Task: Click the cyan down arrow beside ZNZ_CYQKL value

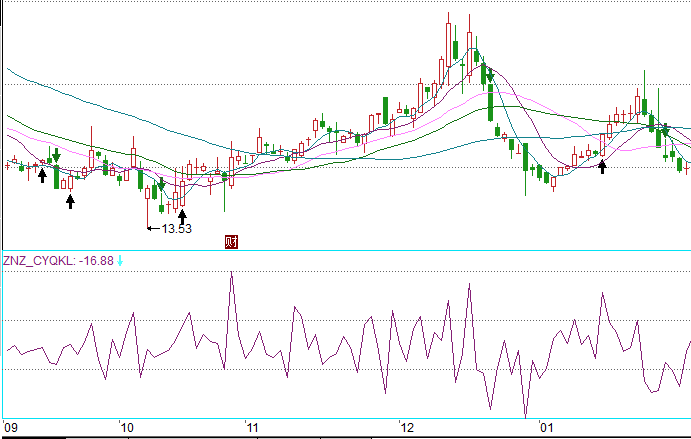Action: [x=119, y=261]
